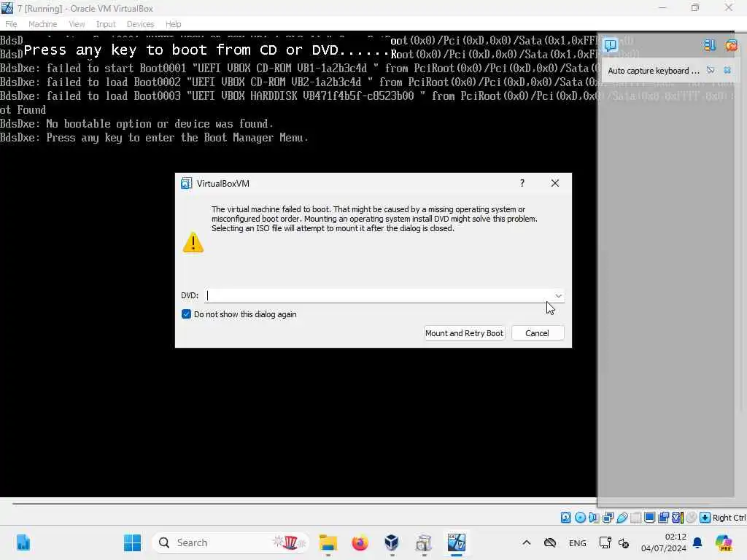Click the Mount and Retry Boot button
Screen dimensions: 747x560
click(x=464, y=333)
